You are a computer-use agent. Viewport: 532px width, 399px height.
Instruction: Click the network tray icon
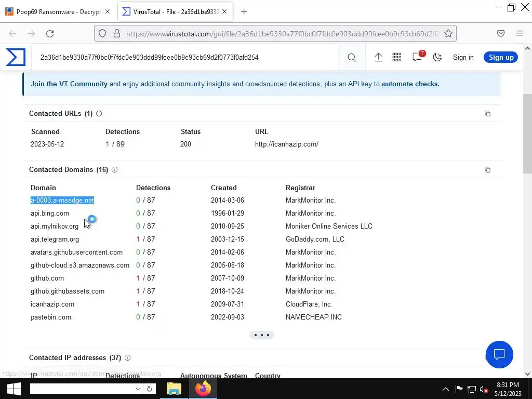[x=472, y=389]
